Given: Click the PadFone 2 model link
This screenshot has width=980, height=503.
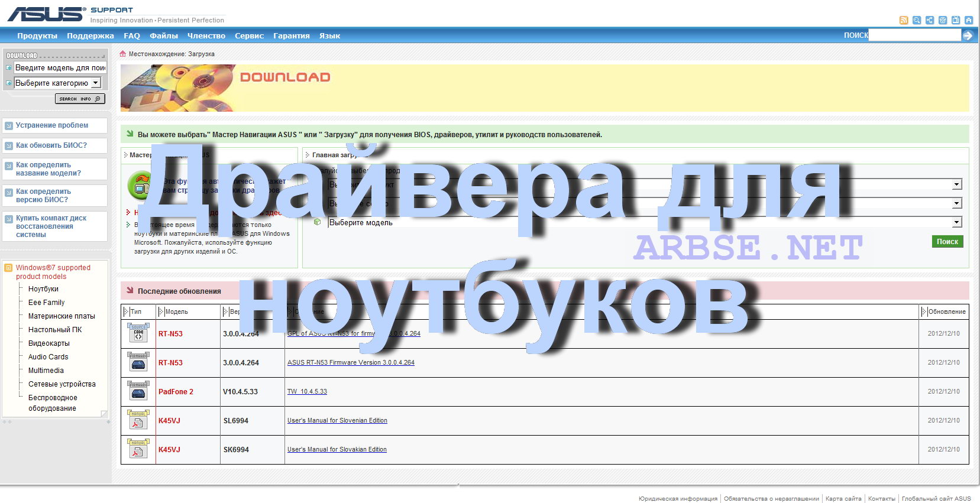Looking at the screenshot, I should 176,391.
